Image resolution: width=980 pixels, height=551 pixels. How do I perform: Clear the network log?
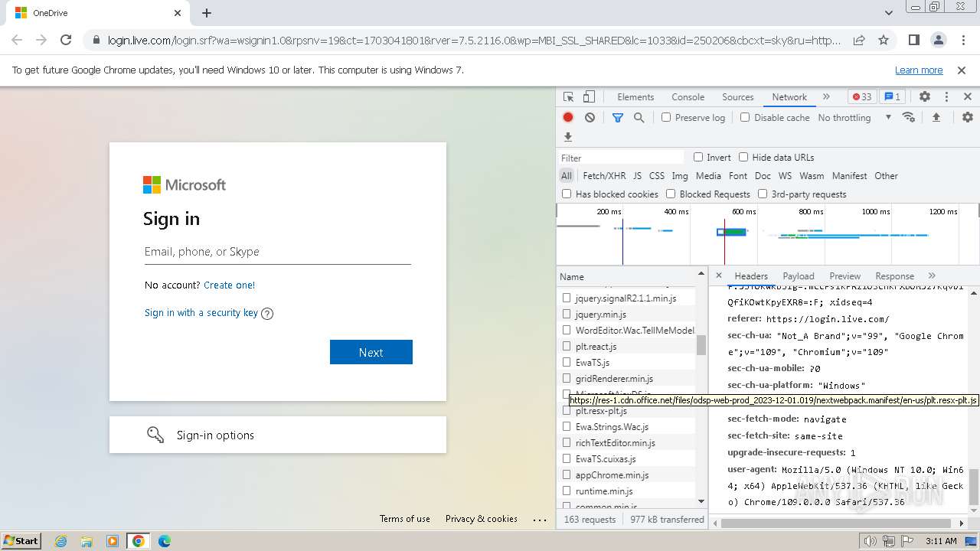point(590,117)
